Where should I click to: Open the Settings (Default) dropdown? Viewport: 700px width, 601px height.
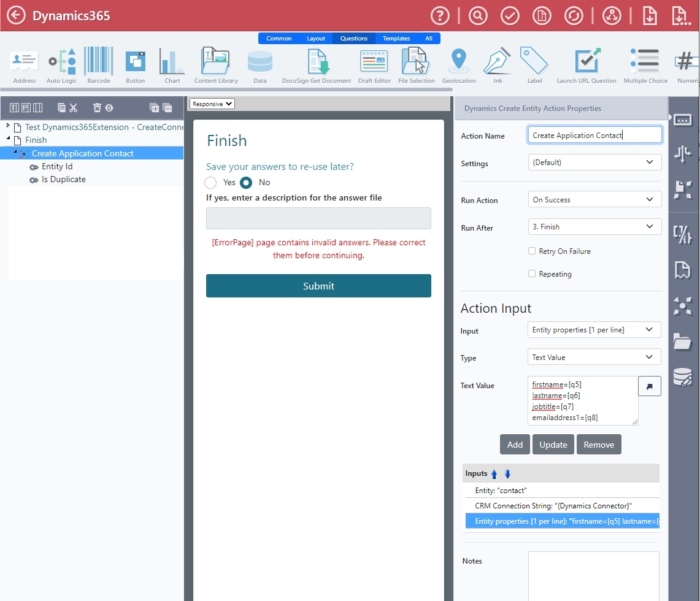(x=594, y=163)
